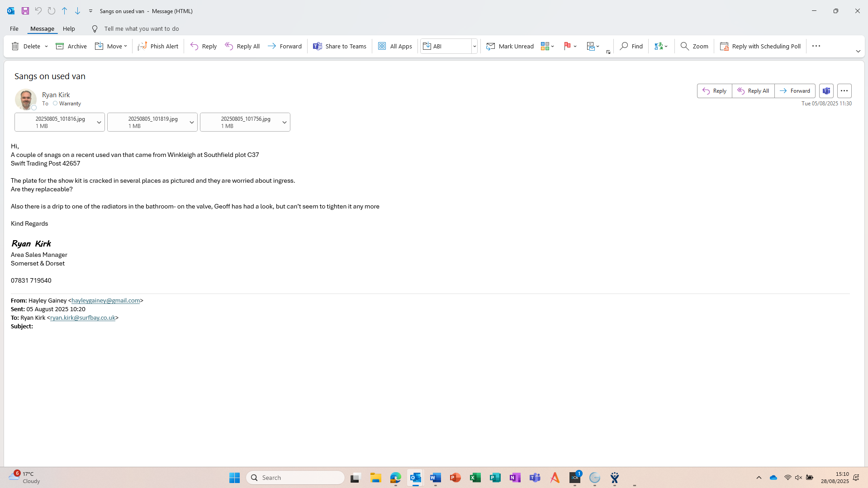Switch to the Help tab
The width and height of the screenshot is (868, 488).
[x=69, y=28]
